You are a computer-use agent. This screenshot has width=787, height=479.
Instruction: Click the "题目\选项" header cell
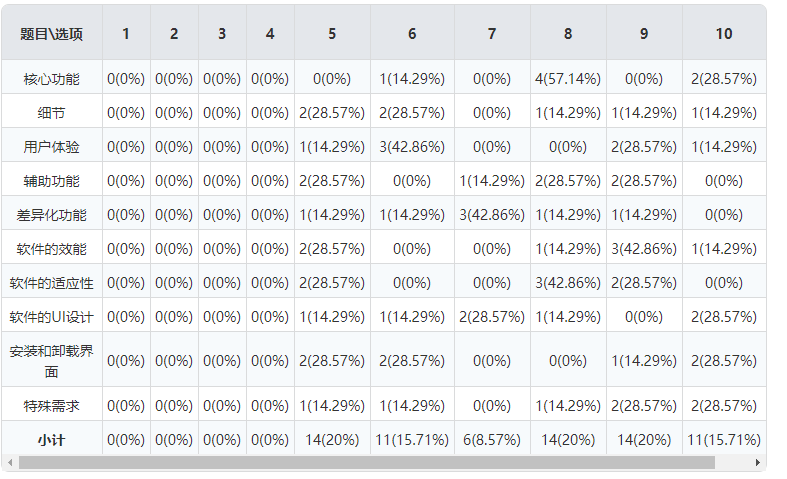[x=52, y=34]
